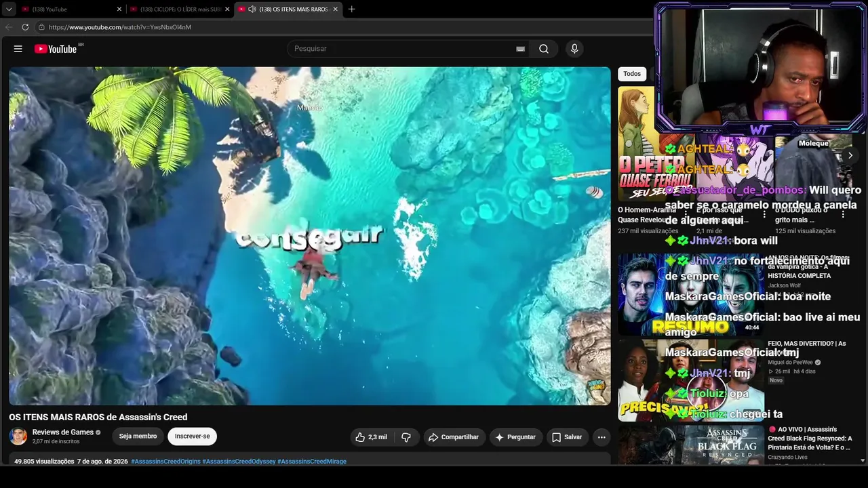The height and width of the screenshot is (488, 868).
Task: Show next filter chips with right chevron
Action: point(850,155)
